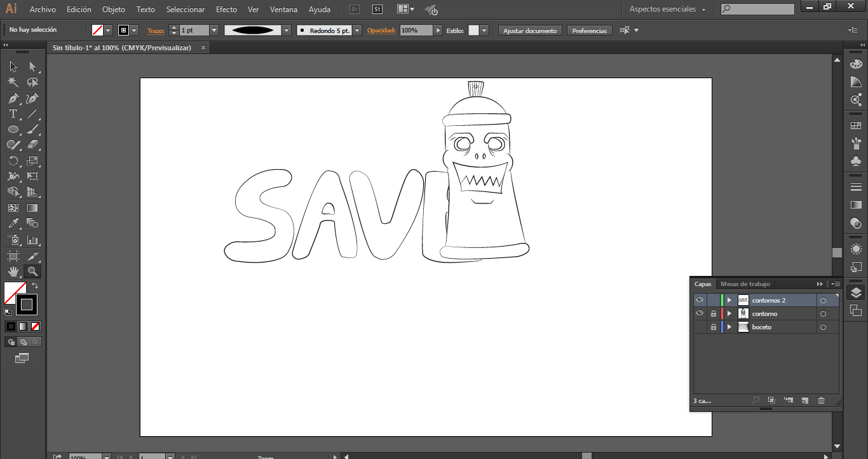Click the Ajustar documento button

pyautogui.click(x=530, y=31)
